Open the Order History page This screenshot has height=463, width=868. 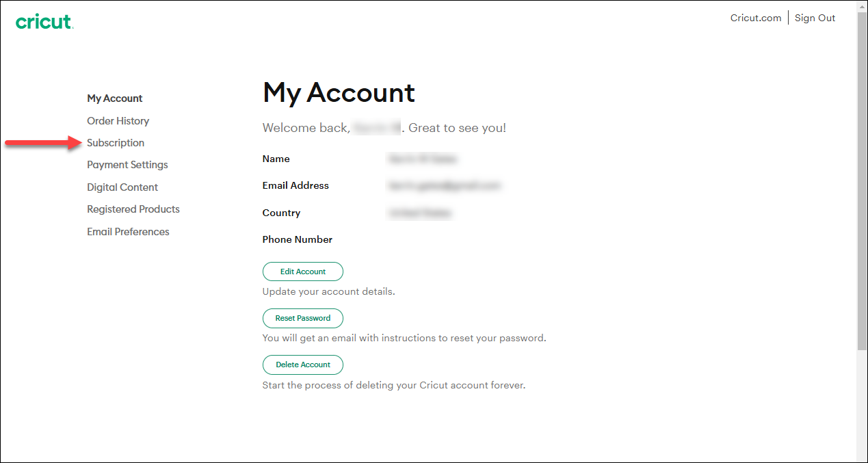(x=118, y=120)
